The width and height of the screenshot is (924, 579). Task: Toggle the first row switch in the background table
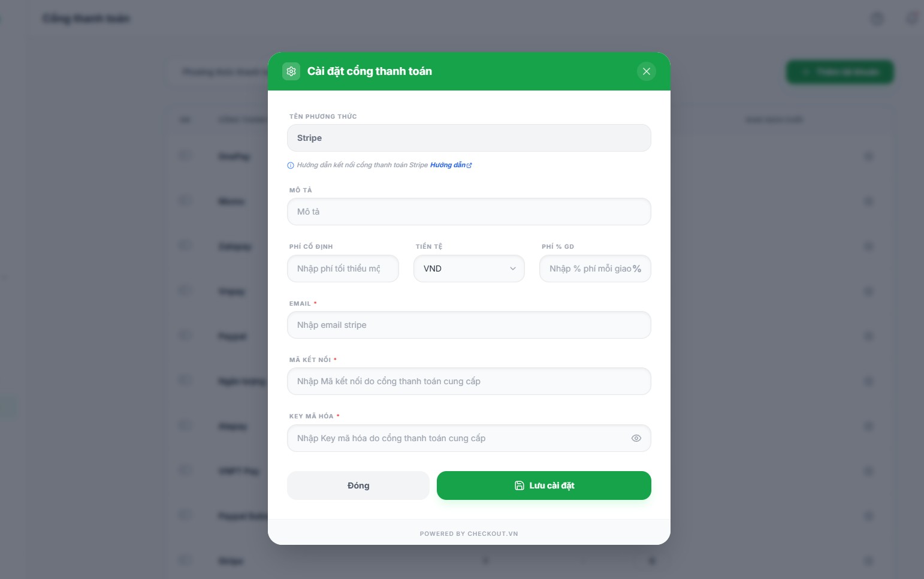185,156
